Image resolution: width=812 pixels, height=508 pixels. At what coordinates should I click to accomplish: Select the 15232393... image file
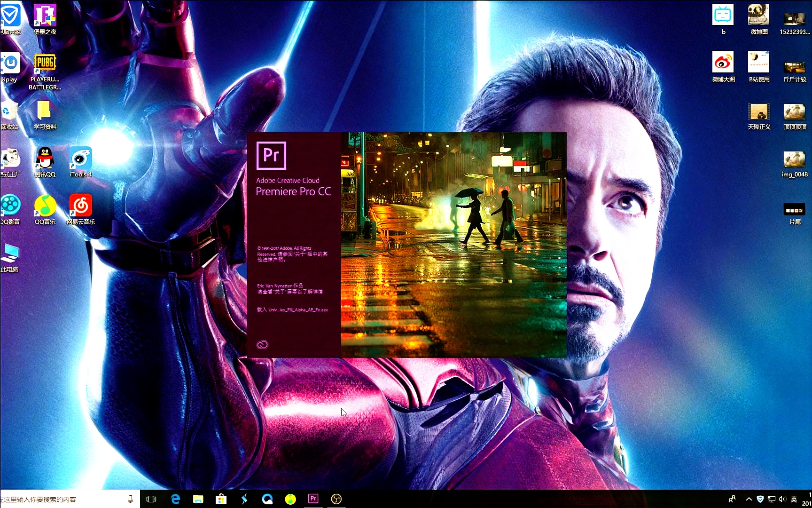click(x=795, y=23)
